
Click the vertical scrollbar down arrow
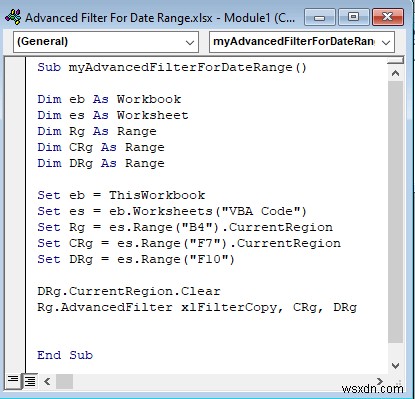click(396, 366)
